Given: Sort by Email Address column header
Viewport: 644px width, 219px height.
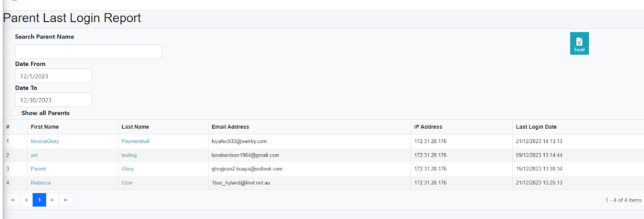Looking at the screenshot, I should [230, 127].
